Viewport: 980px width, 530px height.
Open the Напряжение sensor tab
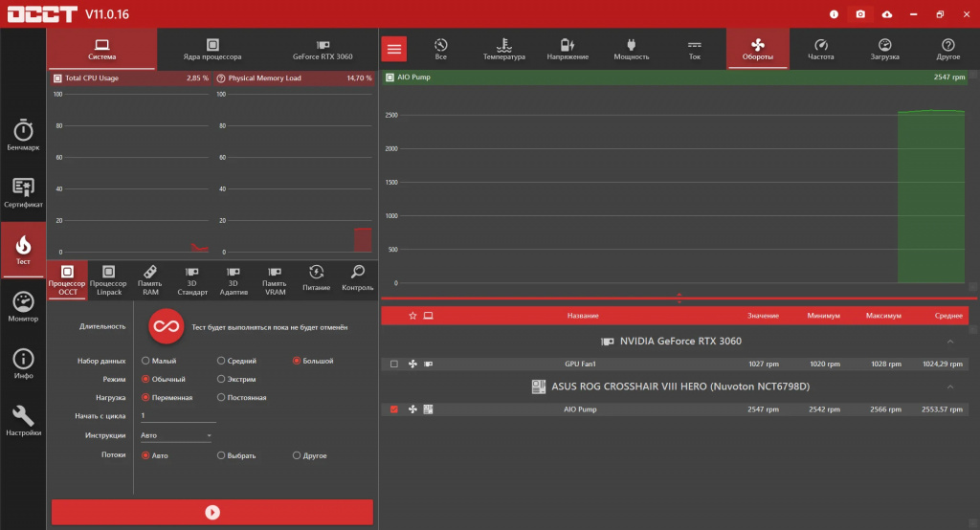tap(568, 50)
